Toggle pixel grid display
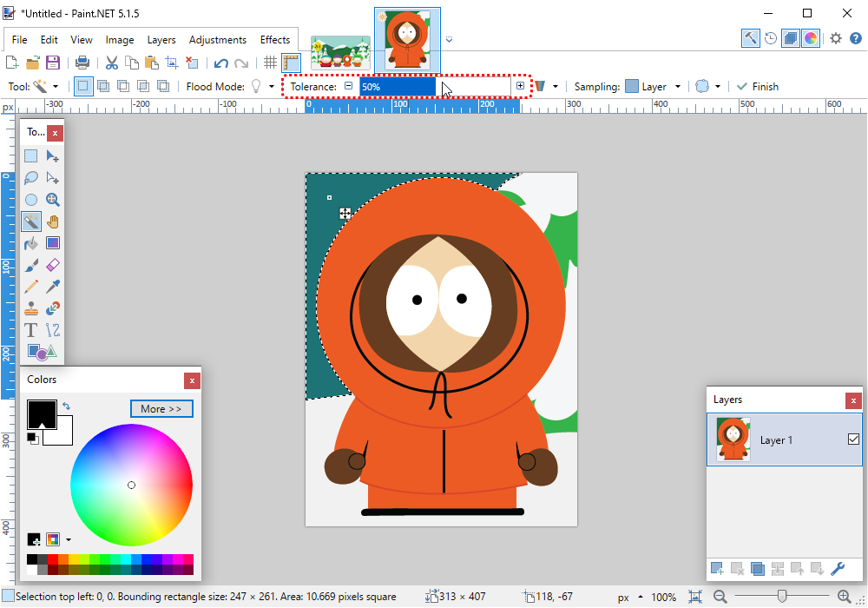 (x=270, y=62)
